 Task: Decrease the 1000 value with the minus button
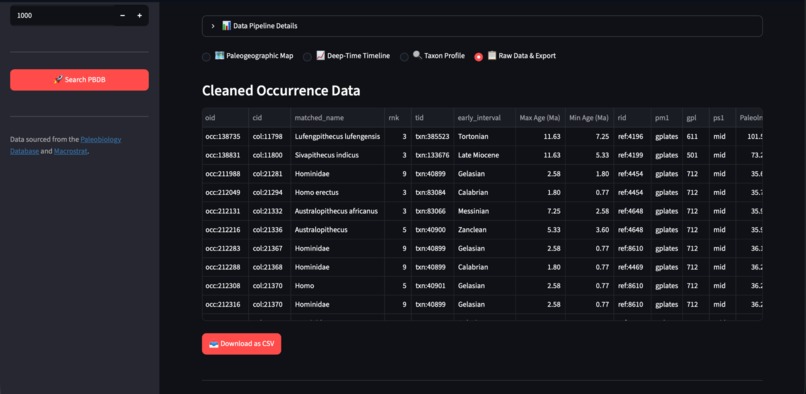(122, 15)
